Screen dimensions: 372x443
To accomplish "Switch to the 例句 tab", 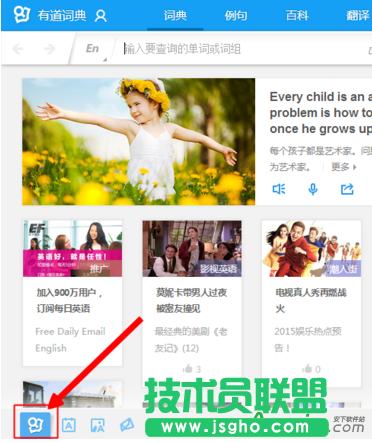I will (236, 15).
